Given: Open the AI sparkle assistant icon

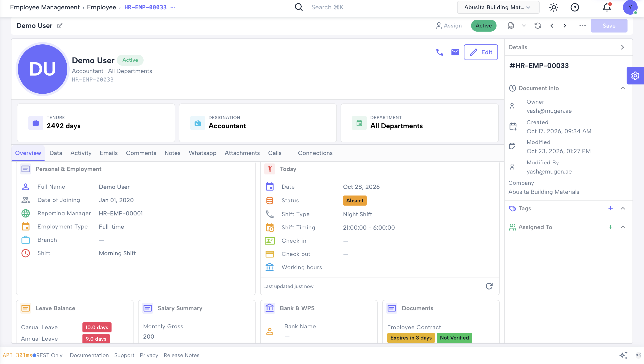Looking at the screenshot, I should [x=623, y=355].
